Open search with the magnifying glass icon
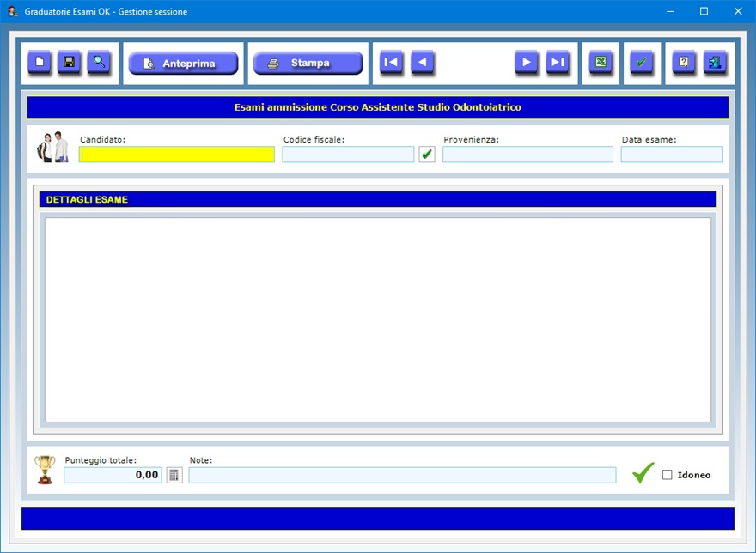756x553 pixels. coord(99,62)
